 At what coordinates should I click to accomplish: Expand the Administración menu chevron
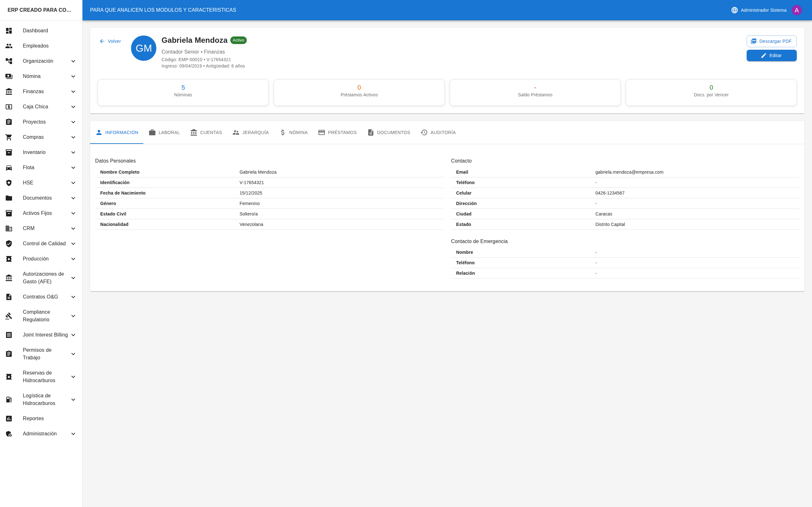(x=73, y=434)
